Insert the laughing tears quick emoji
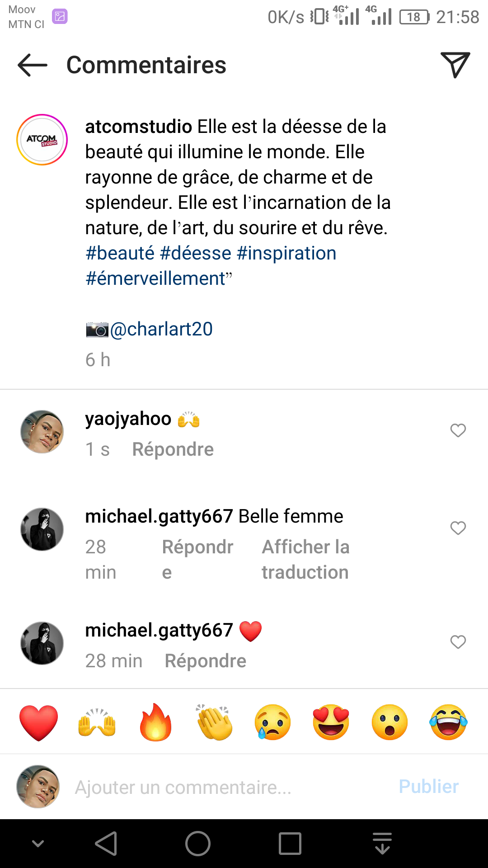Image resolution: width=488 pixels, height=868 pixels. pyautogui.click(x=448, y=722)
